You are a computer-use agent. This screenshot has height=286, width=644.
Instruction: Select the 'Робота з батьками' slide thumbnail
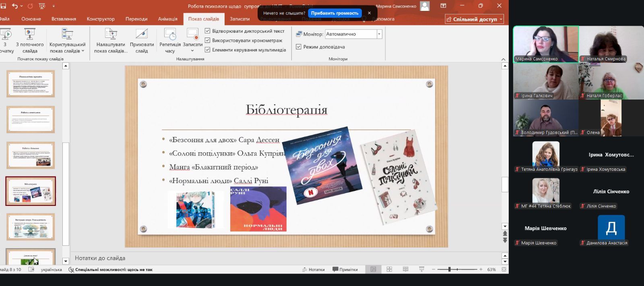pos(31,155)
